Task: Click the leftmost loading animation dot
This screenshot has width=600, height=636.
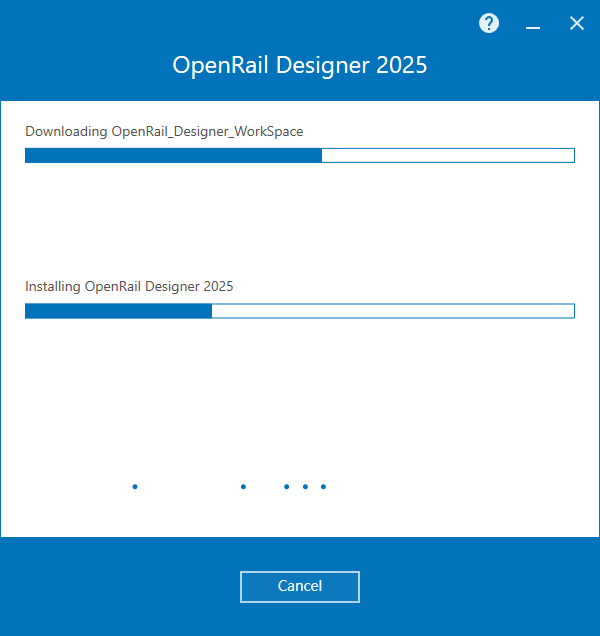Action: (x=135, y=487)
